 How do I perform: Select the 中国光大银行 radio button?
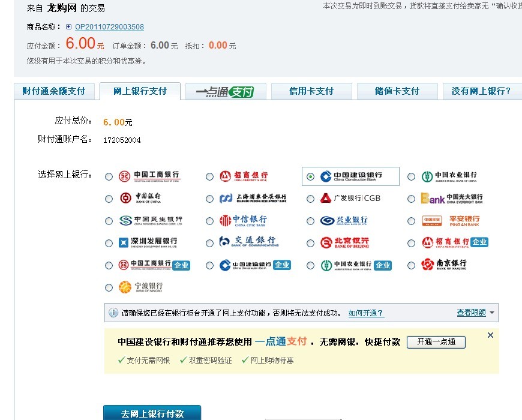pos(412,199)
